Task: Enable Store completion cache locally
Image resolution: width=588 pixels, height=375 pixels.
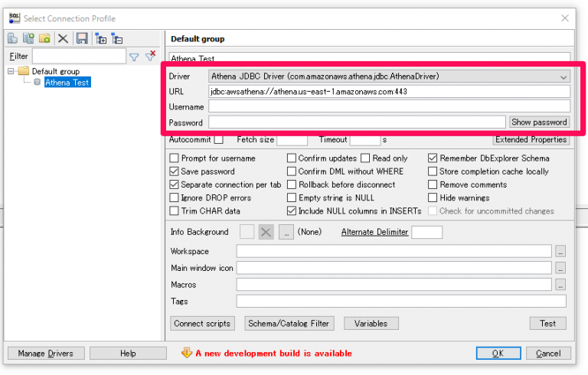Action: coord(433,171)
